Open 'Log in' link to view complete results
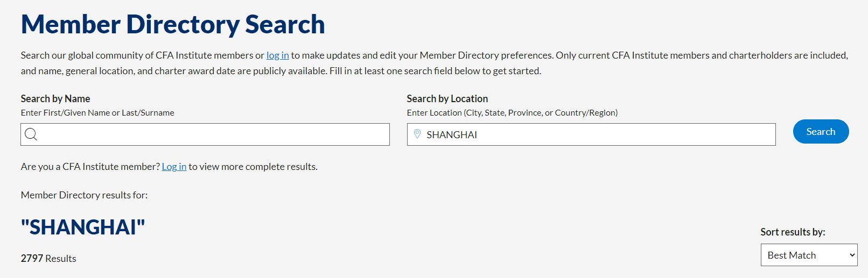 (x=174, y=167)
